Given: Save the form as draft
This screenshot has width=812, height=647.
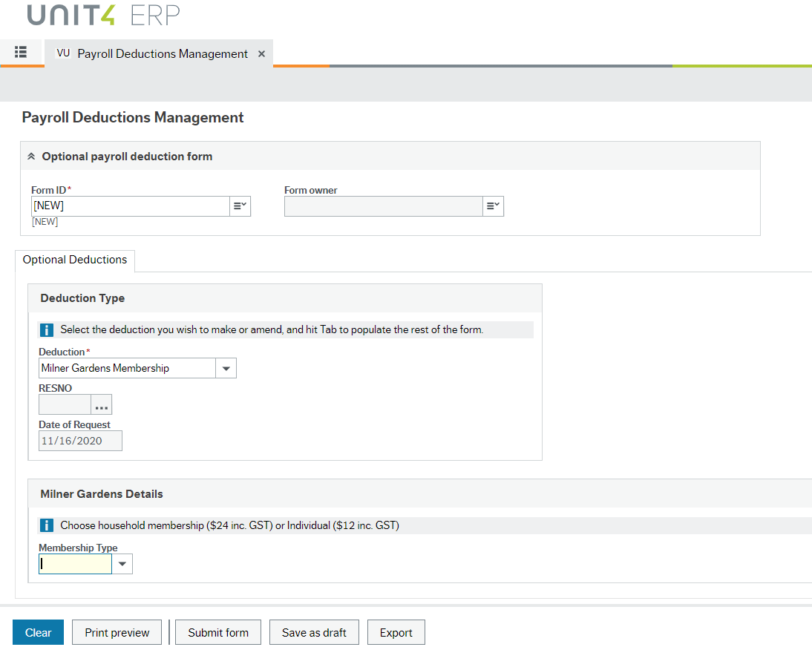Looking at the screenshot, I should coord(313,632).
